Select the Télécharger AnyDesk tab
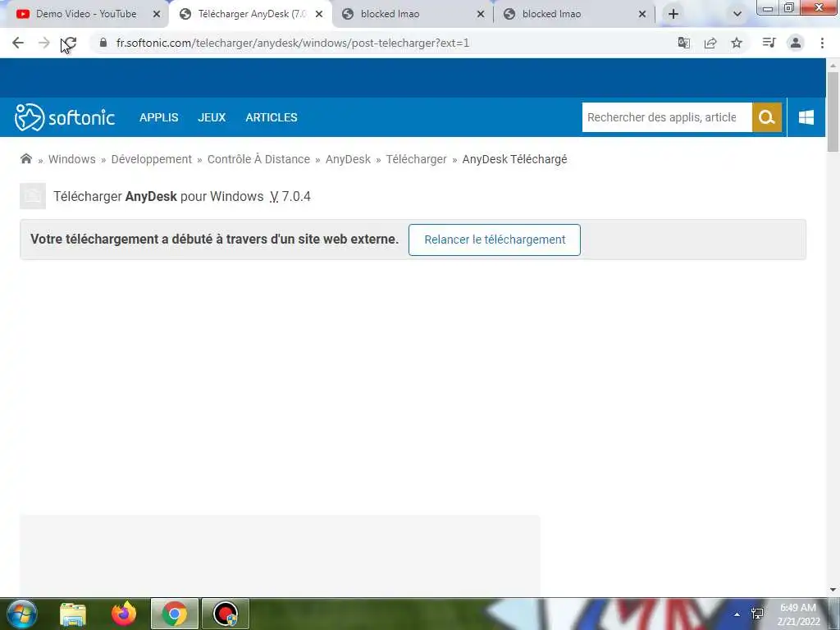 (x=250, y=14)
